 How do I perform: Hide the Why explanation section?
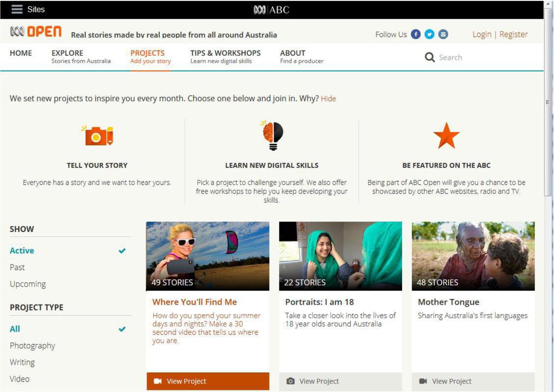[x=328, y=98]
